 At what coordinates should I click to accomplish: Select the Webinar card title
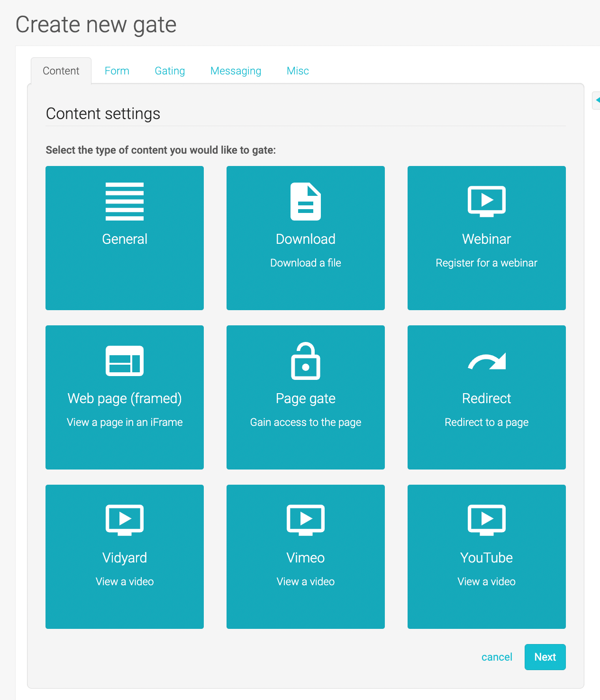pos(487,239)
